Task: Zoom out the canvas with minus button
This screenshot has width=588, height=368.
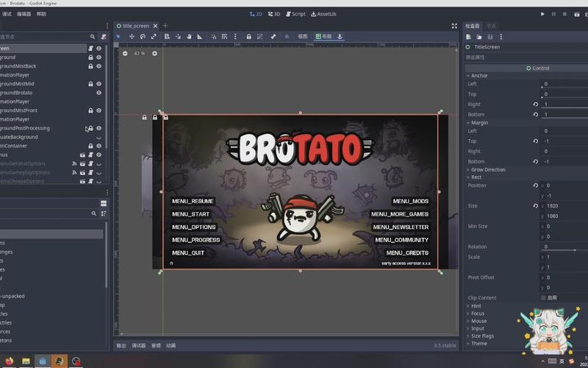Action: coord(125,53)
